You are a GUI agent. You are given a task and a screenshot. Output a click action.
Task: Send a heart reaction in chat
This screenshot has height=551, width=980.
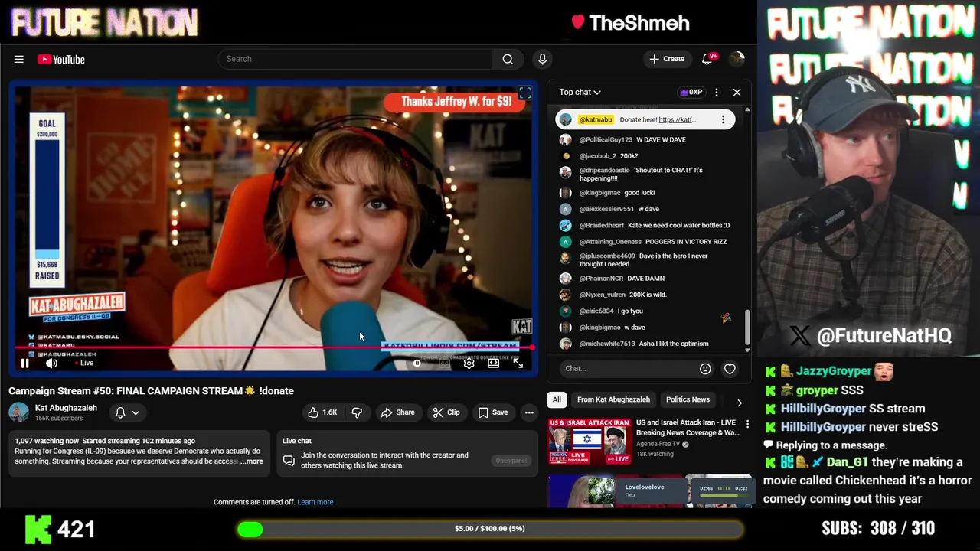(x=730, y=369)
